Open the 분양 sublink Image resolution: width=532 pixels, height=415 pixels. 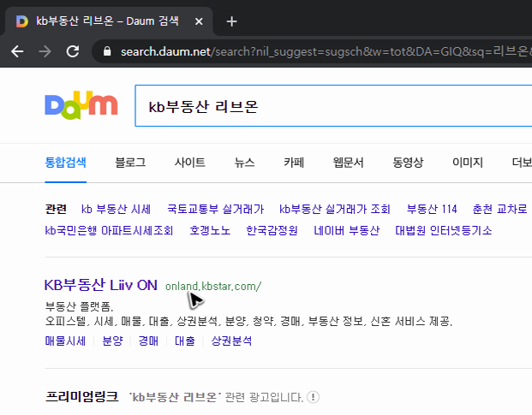(x=112, y=341)
